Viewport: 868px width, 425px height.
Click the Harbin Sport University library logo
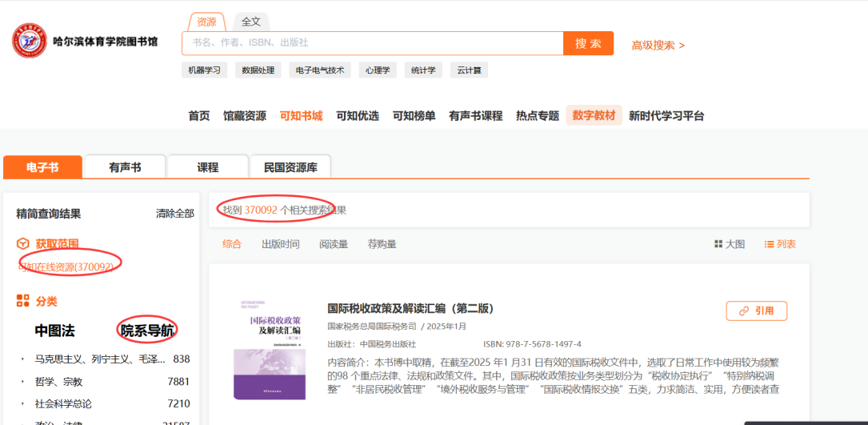[30, 41]
